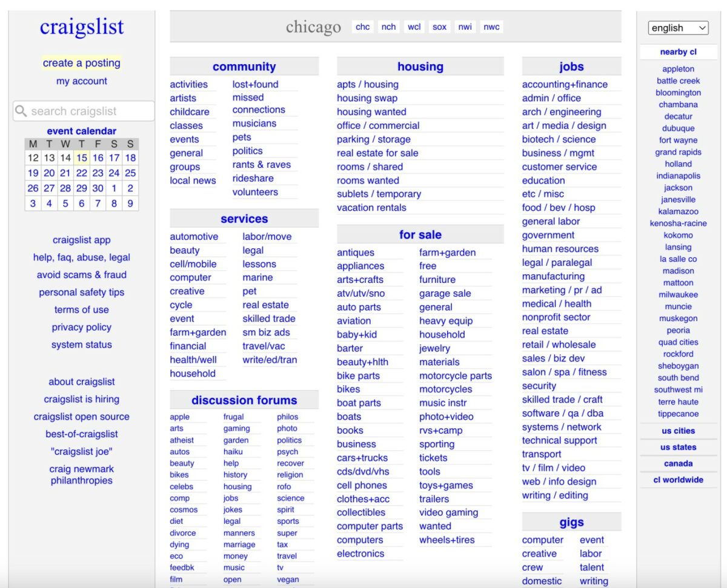The width and height of the screenshot is (727, 588).
Task: Click the craigslist logo title
Action: coord(82,27)
